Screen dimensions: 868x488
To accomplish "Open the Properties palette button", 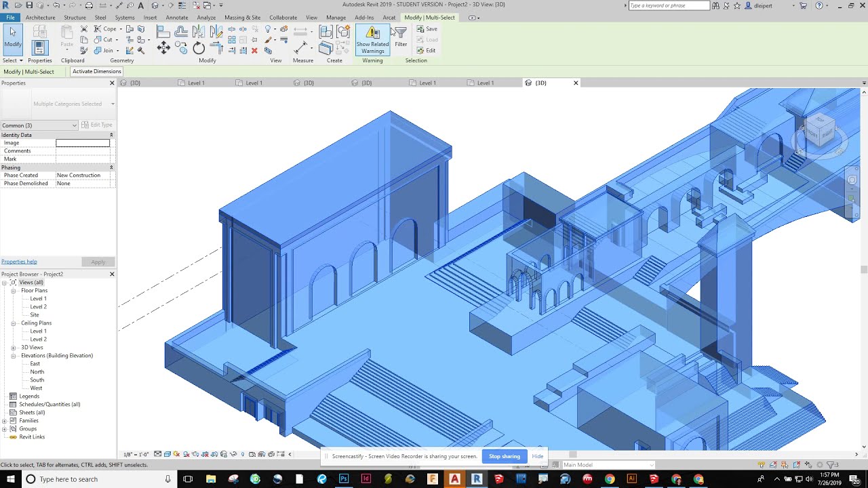I will click(39, 47).
